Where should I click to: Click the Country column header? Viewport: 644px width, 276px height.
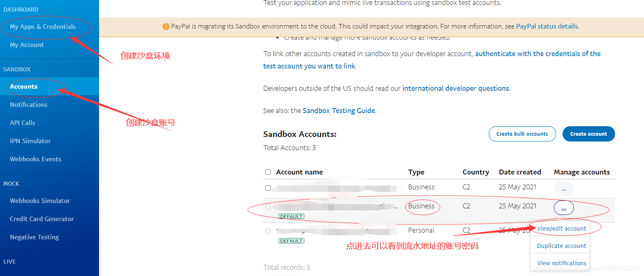point(476,172)
